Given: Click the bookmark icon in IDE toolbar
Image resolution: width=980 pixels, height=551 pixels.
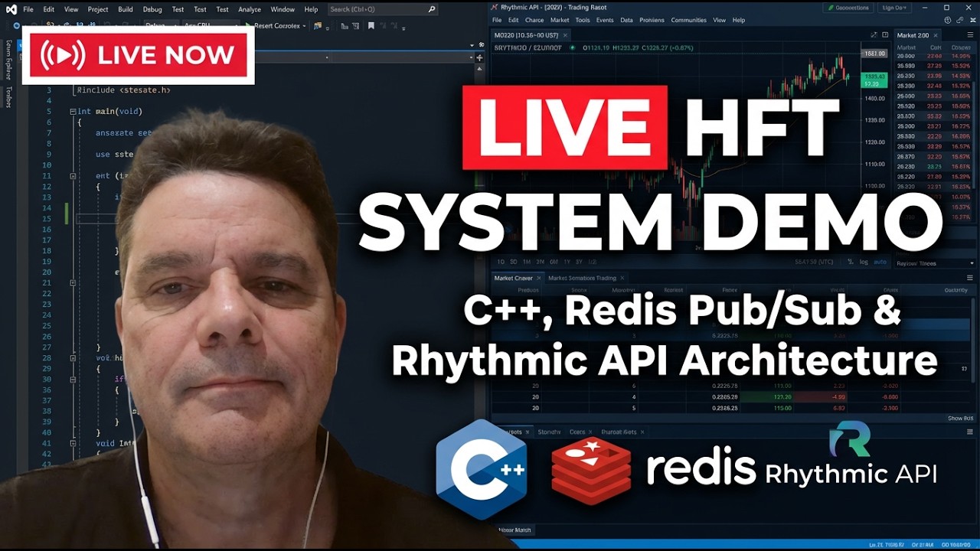Looking at the screenshot, I should point(371,25).
